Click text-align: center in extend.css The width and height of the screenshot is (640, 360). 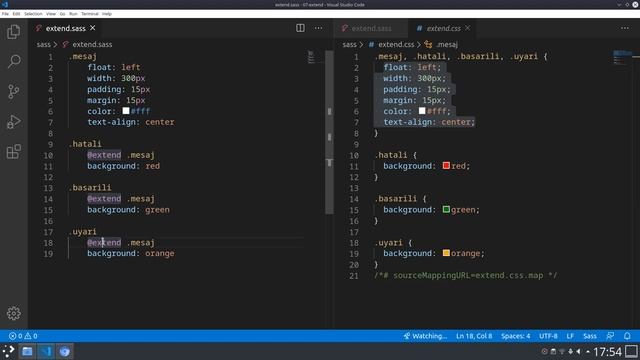(429, 122)
